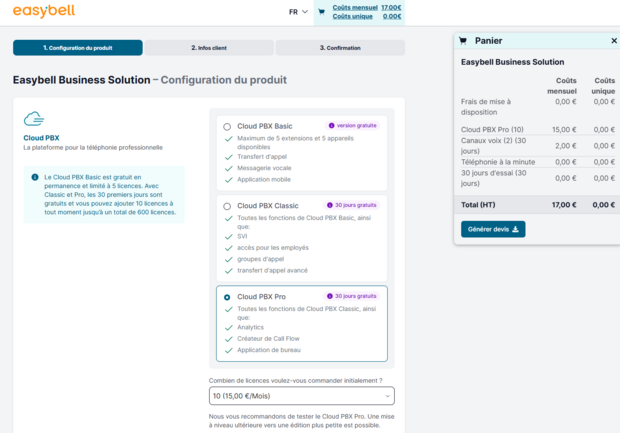Screen dimensions: 620x433
Task: Open the license quantity dropdown
Action: pyautogui.click(x=301, y=396)
